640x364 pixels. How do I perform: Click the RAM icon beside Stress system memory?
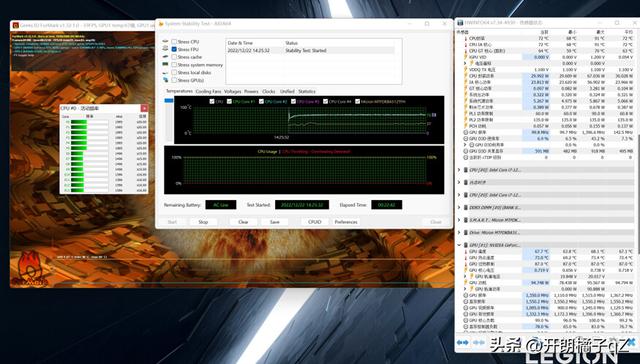coord(165,64)
